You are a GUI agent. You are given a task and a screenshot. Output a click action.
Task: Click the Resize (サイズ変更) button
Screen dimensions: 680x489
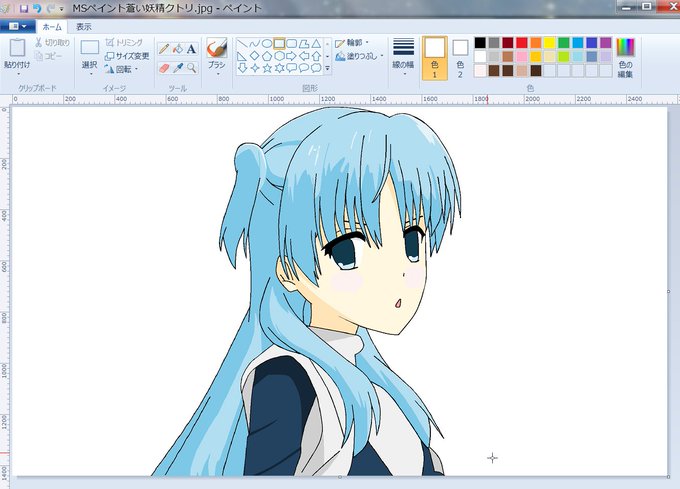click(127, 56)
